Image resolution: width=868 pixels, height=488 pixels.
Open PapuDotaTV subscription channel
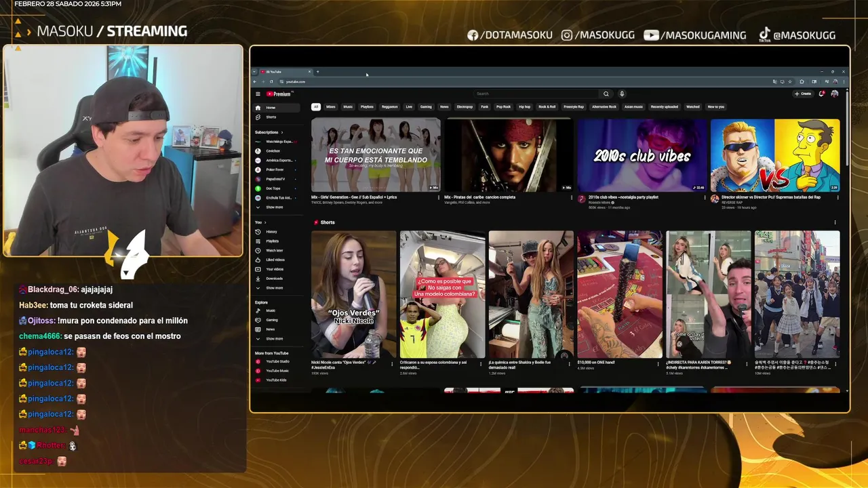277,179
